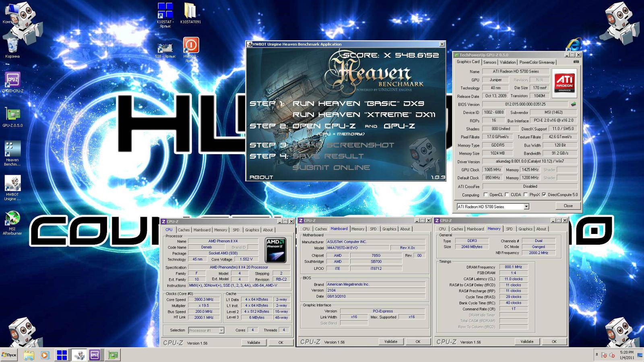Open the PowerColor Giveaway tab

[537, 62]
